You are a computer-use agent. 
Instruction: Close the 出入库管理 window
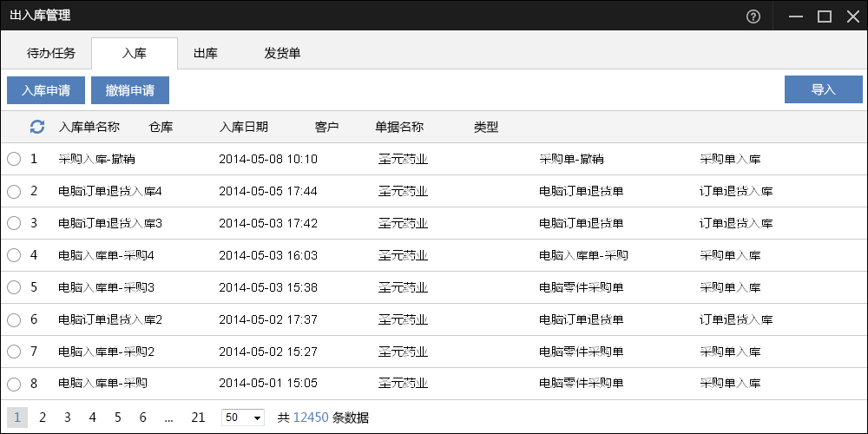click(x=853, y=16)
